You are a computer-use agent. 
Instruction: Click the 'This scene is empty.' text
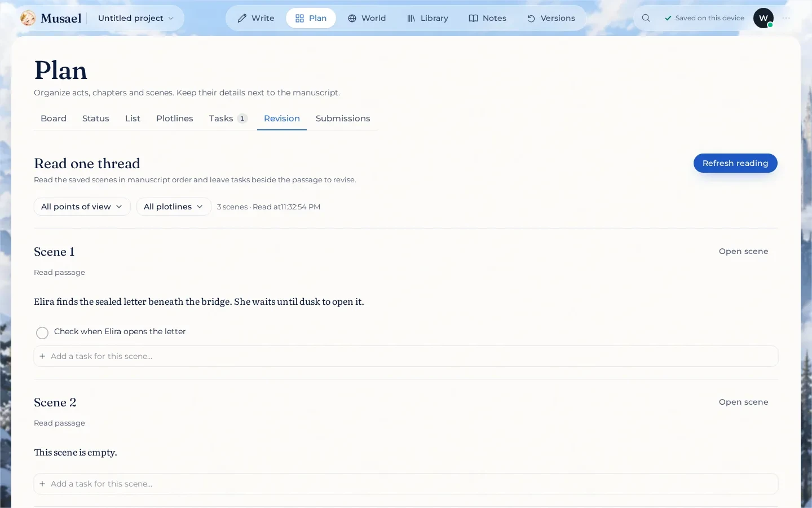(76, 452)
